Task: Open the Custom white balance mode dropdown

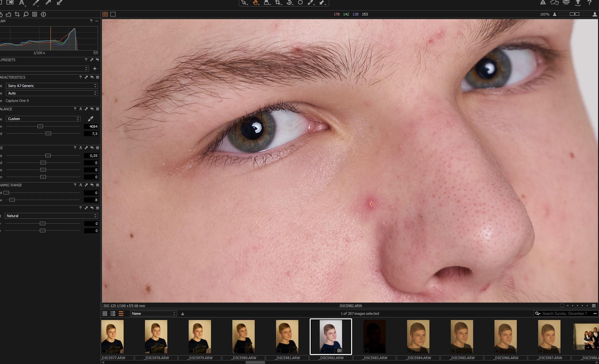Action: click(x=43, y=119)
